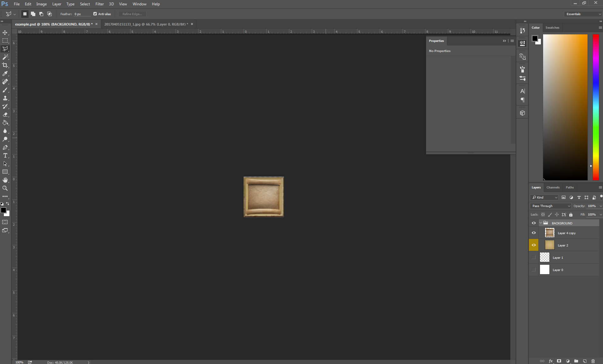Viewport: 603px width, 364px height.
Task: Open the 3D panel cube icon
Action: [x=522, y=113]
